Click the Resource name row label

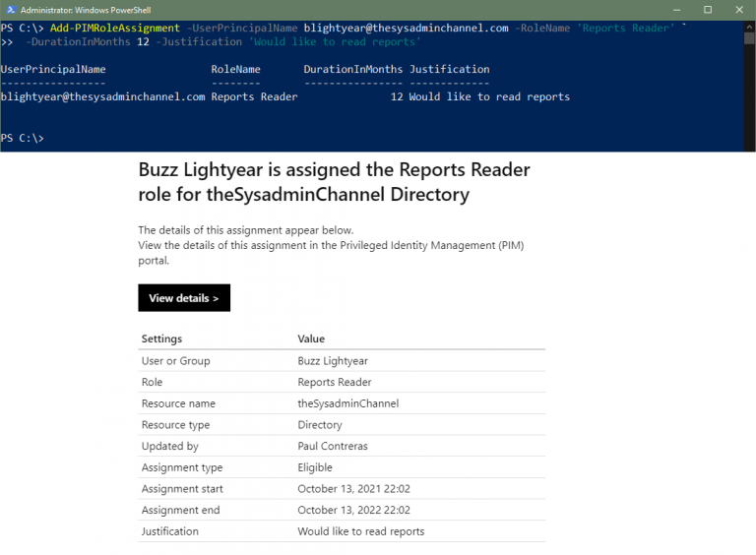[x=178, y=403]
